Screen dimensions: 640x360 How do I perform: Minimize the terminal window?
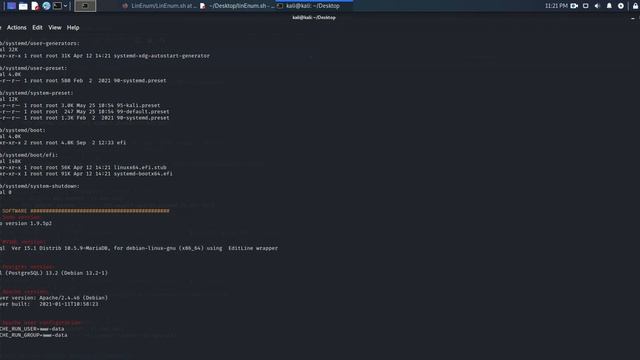pos(633,18)
